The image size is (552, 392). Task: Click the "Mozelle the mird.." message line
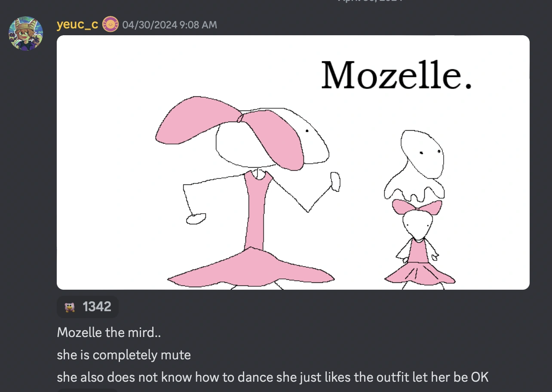click(x=109, y=332)
